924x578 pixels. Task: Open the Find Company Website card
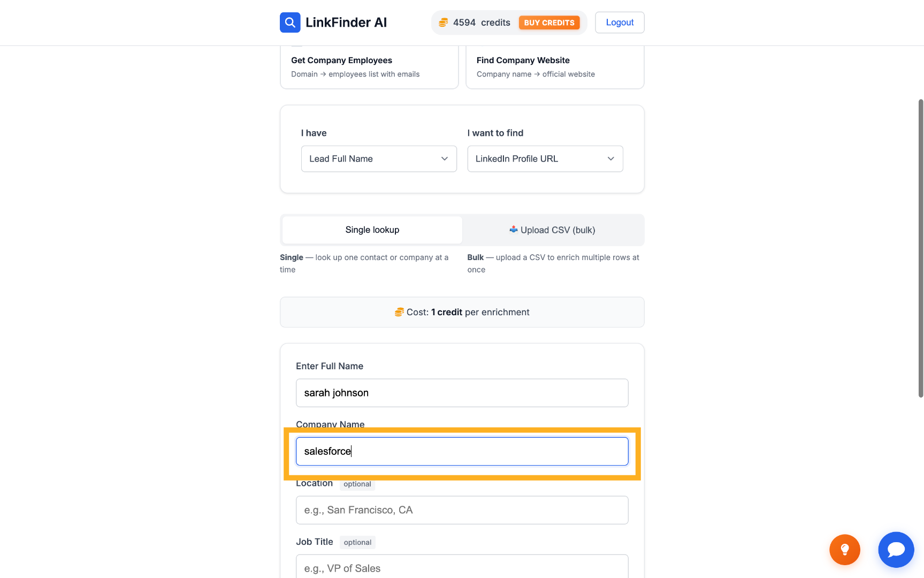click(555, 67)
